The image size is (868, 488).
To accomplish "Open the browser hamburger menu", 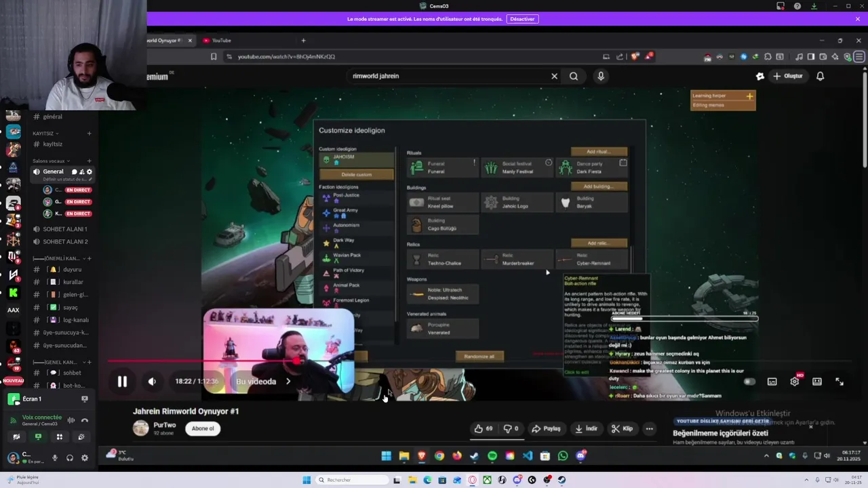I will [x=859, y=57].
